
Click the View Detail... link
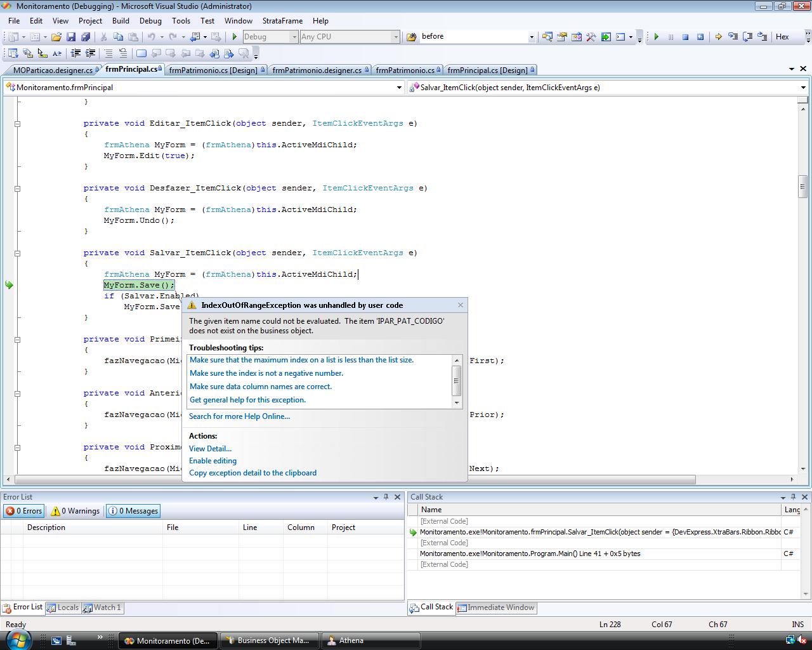(210, 449)
